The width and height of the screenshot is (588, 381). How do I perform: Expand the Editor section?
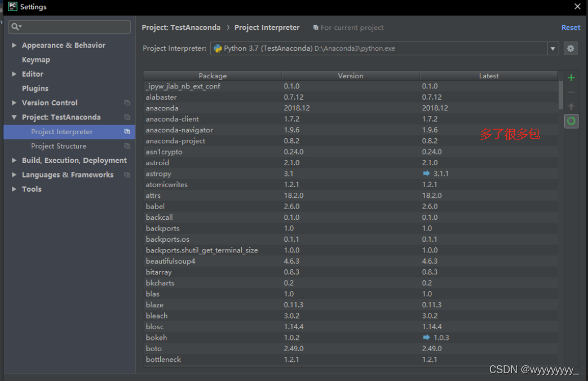click(14, 74)
